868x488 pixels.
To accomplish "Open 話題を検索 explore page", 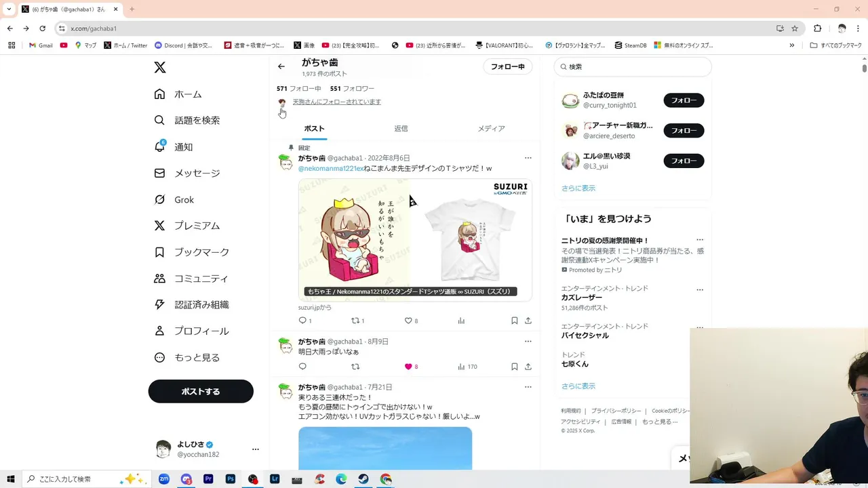I will click(187, 120).
